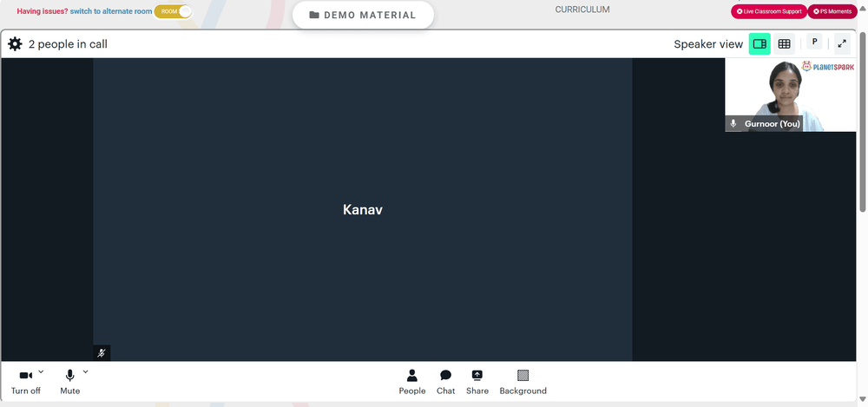
Task: Click the Kanav participant name
Action: [x=363, y=210]
